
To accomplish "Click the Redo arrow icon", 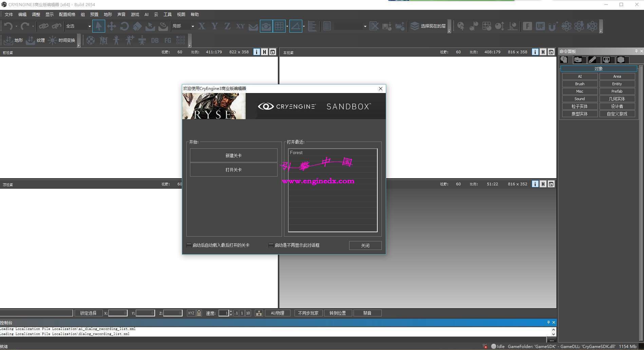I will click(25, 26).
